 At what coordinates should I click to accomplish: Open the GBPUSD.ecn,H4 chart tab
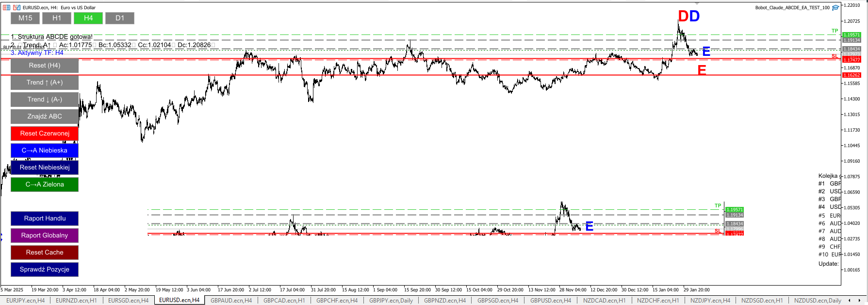[x=551, y=301]
